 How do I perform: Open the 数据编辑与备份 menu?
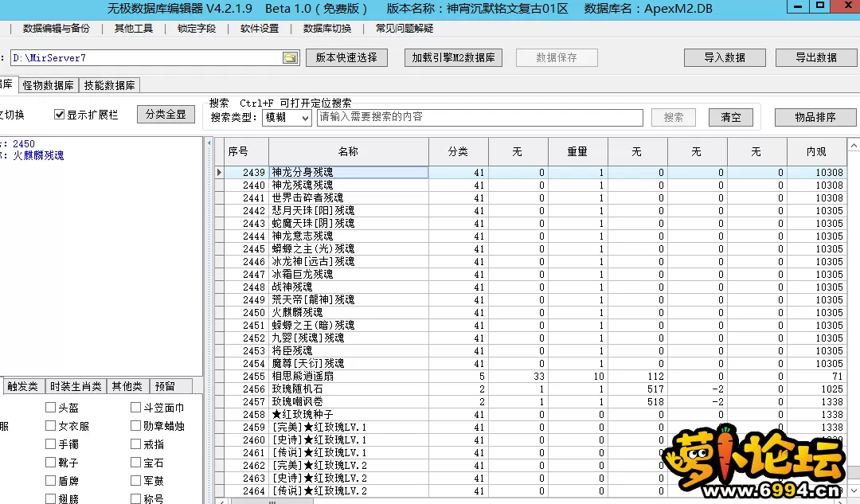56,29
